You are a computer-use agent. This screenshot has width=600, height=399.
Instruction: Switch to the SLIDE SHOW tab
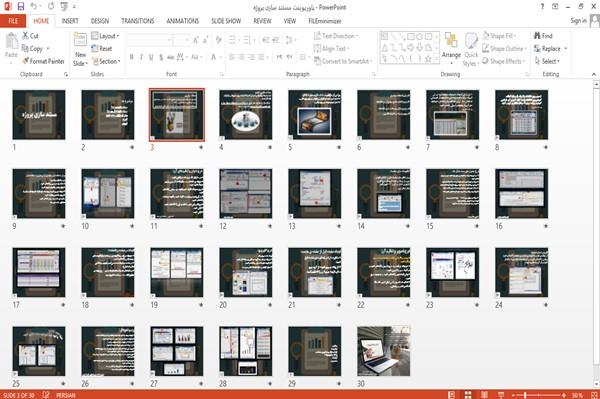(x=226, y=21)
